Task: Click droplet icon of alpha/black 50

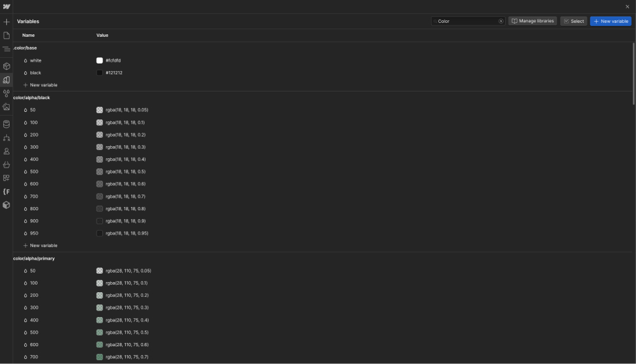Action: click(x=25, y=111)
